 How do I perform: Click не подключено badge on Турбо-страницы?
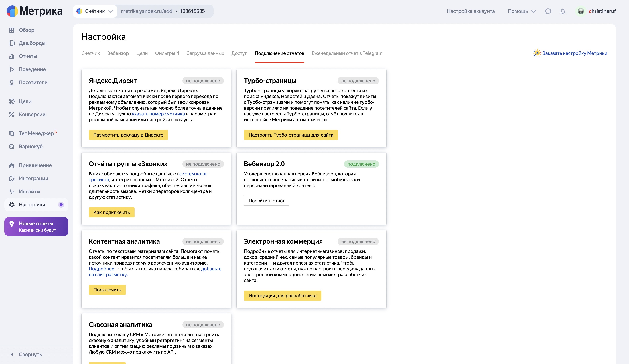point(358,81)
